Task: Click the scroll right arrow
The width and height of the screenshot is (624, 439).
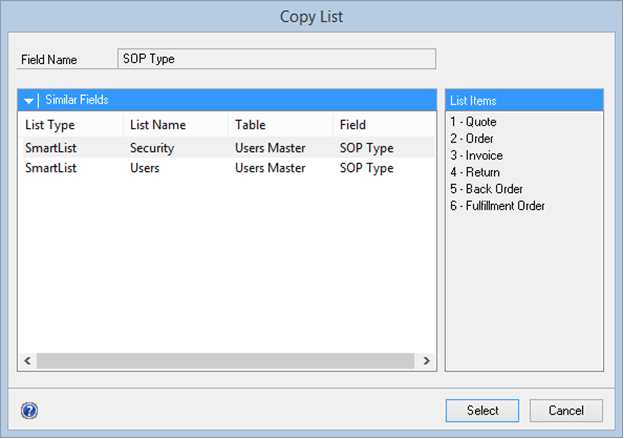Action: 426,361
